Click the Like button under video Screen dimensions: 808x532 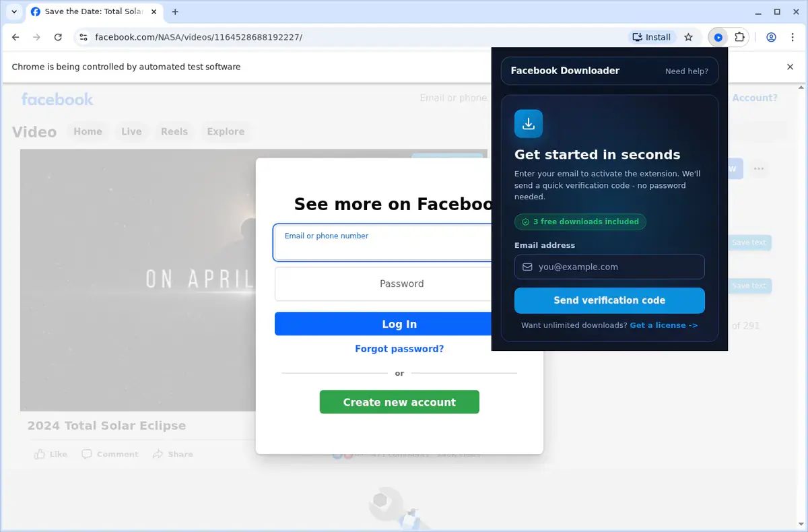click(x=51, y=455)
